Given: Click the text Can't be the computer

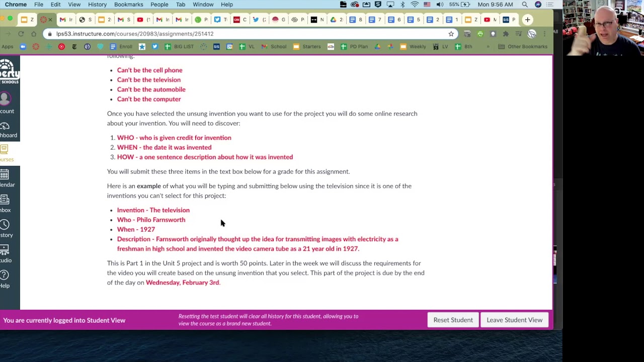Looking at the screenshot, I should [149, 99].
